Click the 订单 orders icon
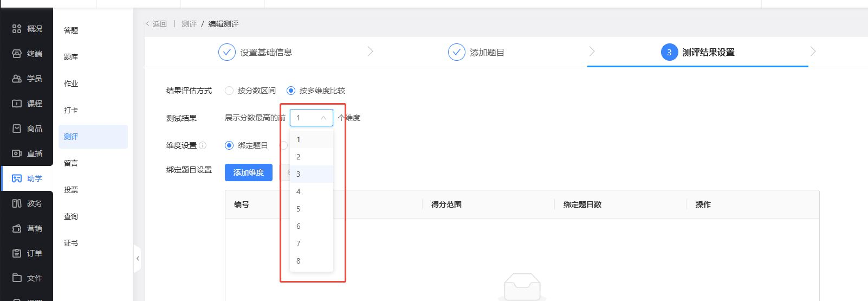The height and width of the screenshot is (301, 868). (x=17, y=253)
